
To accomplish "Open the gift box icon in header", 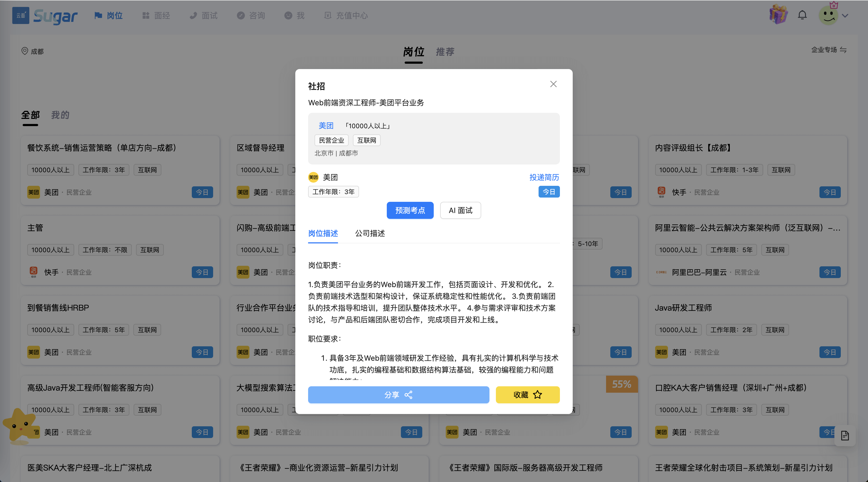I will [x=778, y=14].
